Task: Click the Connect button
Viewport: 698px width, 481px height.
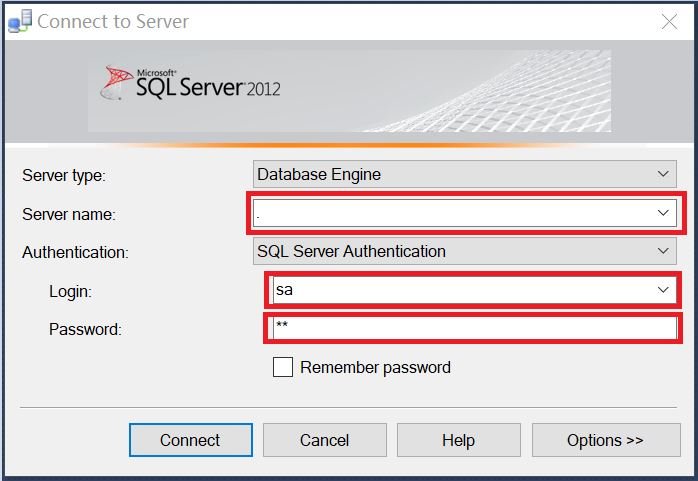Action: pos(191,440)
